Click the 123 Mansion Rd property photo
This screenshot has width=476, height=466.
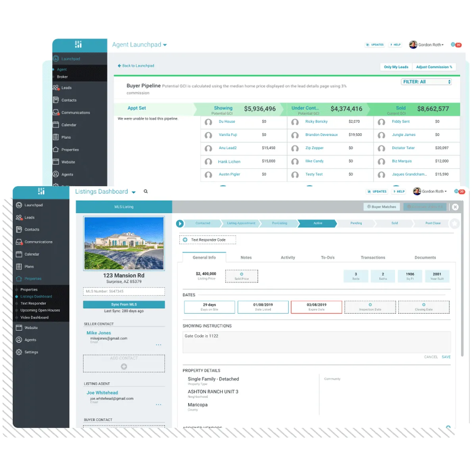124,243
